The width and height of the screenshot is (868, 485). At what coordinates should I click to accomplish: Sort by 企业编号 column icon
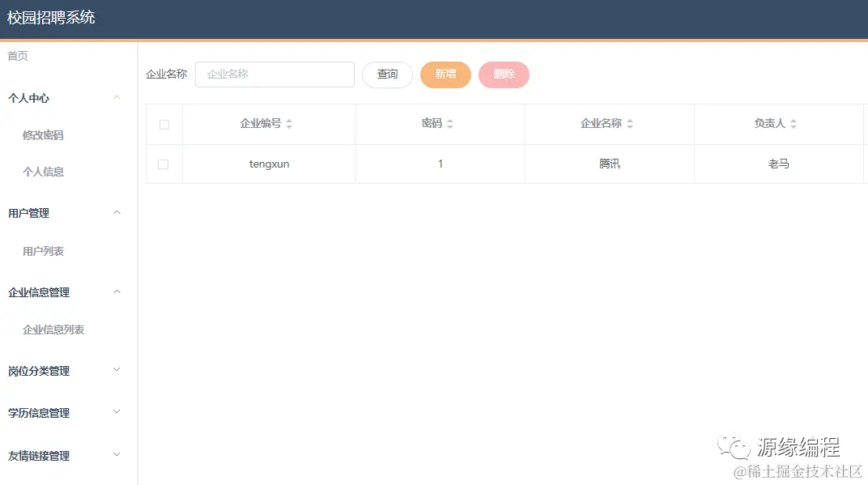click(x=289, y=124)
